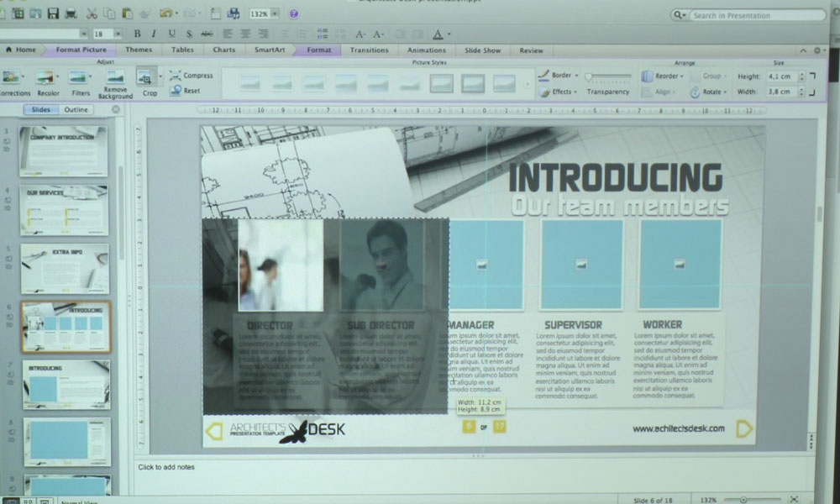The width and height of the screenshot is (840, 504).
Task: Adjust the Transparency slider handle
Action: (x=589, y=77)
